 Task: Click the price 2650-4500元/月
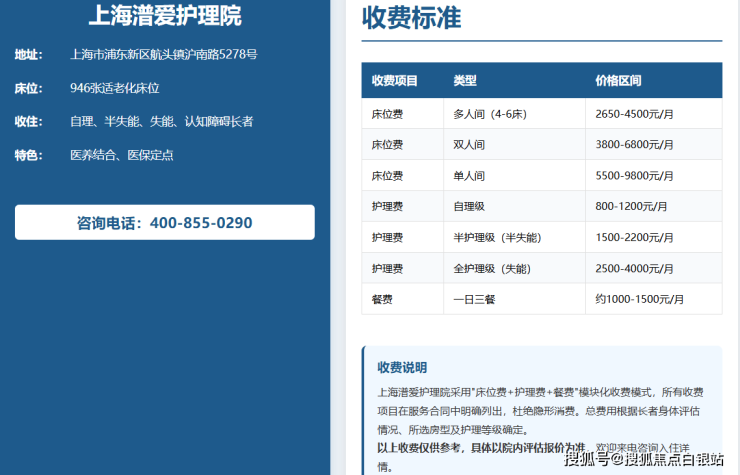coord(634,114)
